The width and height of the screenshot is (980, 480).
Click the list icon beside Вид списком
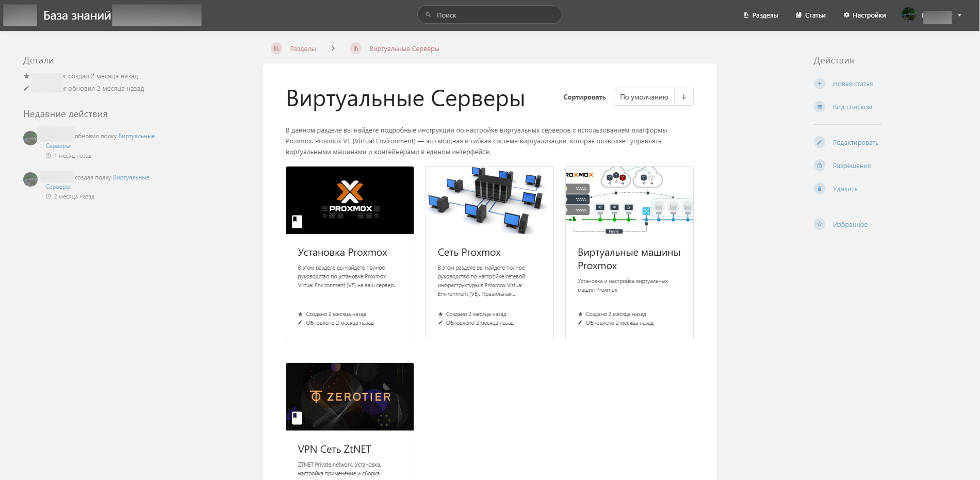pos(820,107)
